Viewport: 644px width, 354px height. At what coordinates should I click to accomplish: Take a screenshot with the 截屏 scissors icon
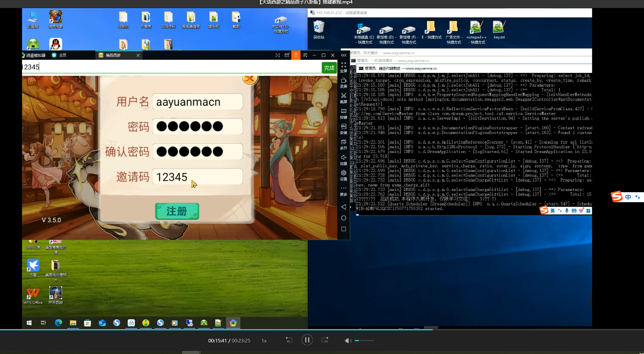click(x=344, y=98)
